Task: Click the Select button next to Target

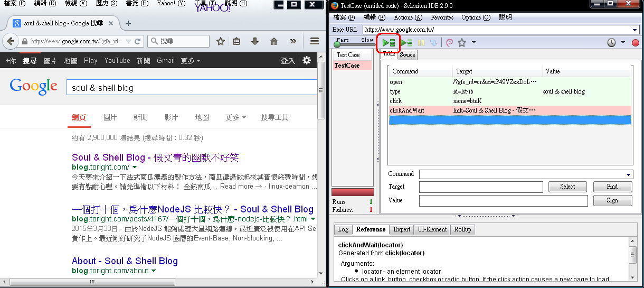Action: (x=567, y=187)
